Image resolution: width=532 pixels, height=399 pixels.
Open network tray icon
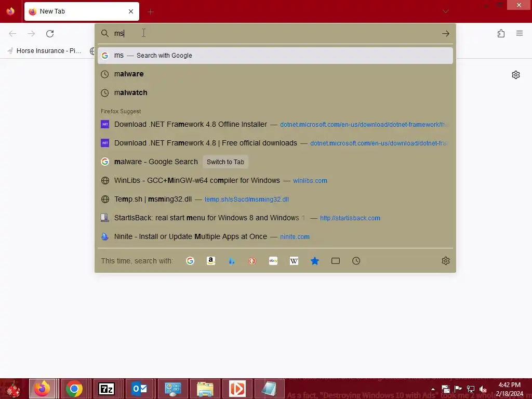(x=471, y=389)
